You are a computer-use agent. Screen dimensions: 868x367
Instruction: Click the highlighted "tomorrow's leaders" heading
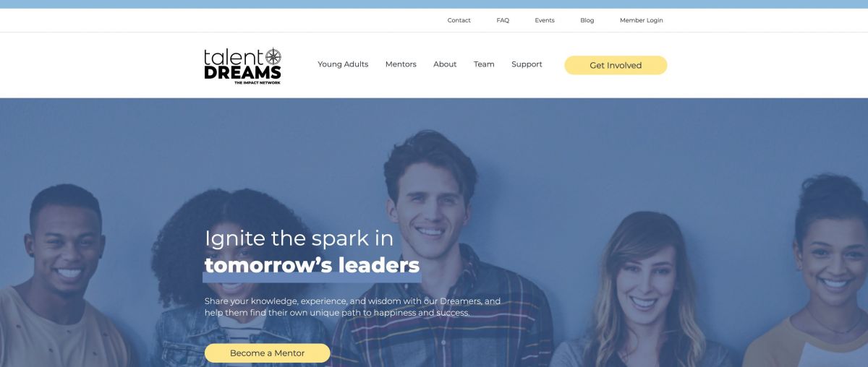(x=312, y=265)
